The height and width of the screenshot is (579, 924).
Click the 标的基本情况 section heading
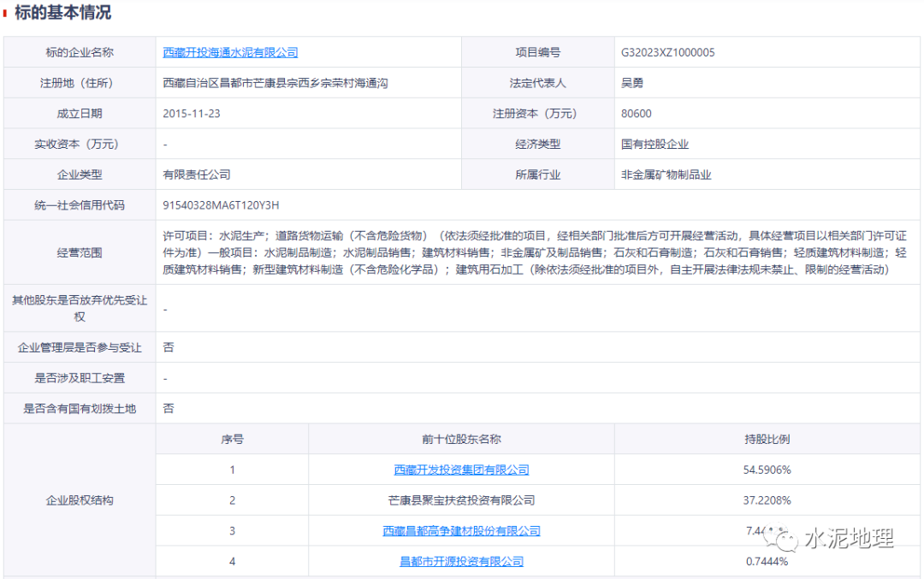click(x=63, y=12)
